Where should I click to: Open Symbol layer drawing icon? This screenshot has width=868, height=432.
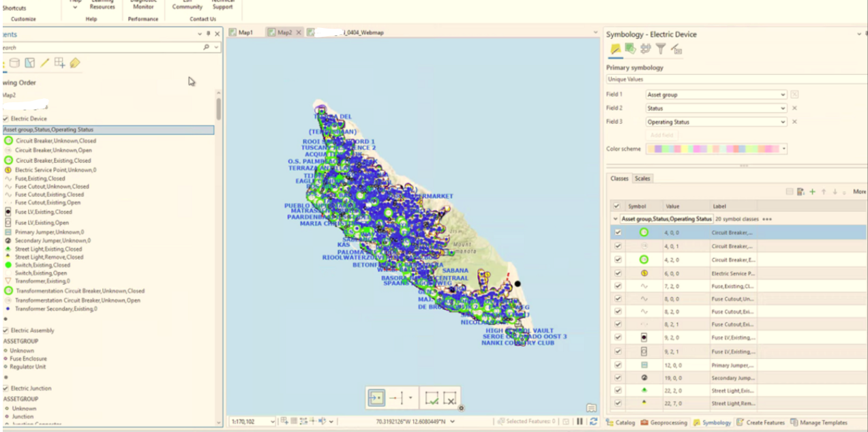645,48
